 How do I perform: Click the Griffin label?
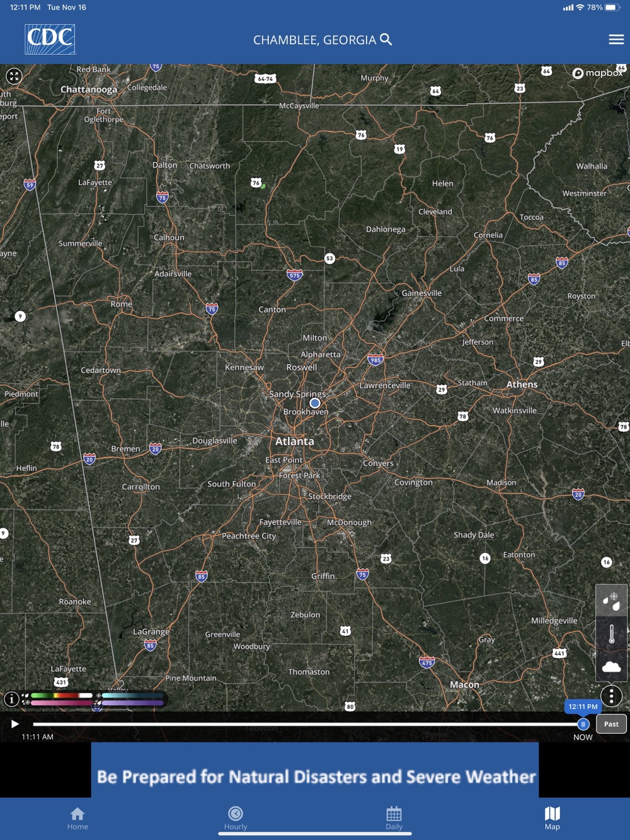pos(323,576)
